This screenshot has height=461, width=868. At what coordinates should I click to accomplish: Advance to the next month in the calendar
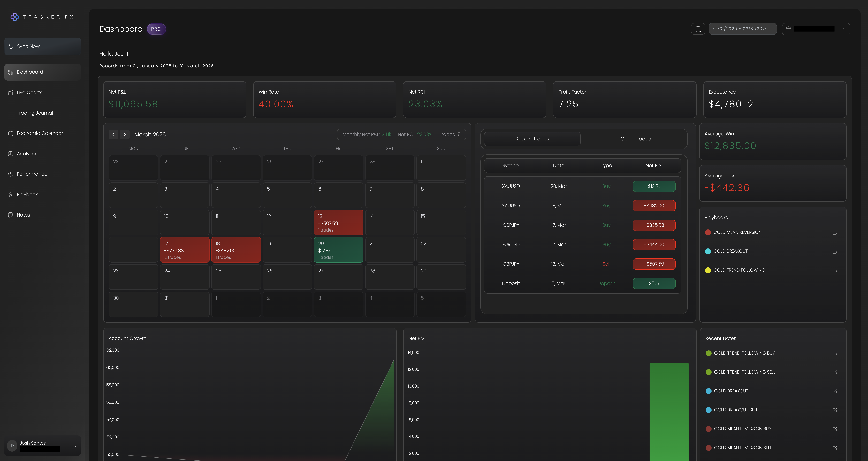(125, 134)
